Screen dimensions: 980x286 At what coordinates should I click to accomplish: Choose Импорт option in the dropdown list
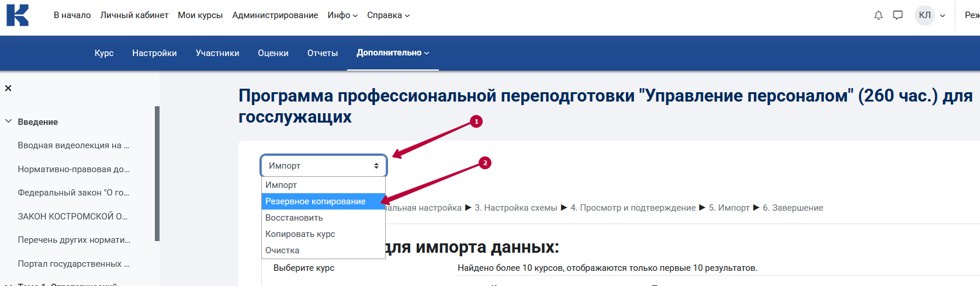click(x=323, y=185)
